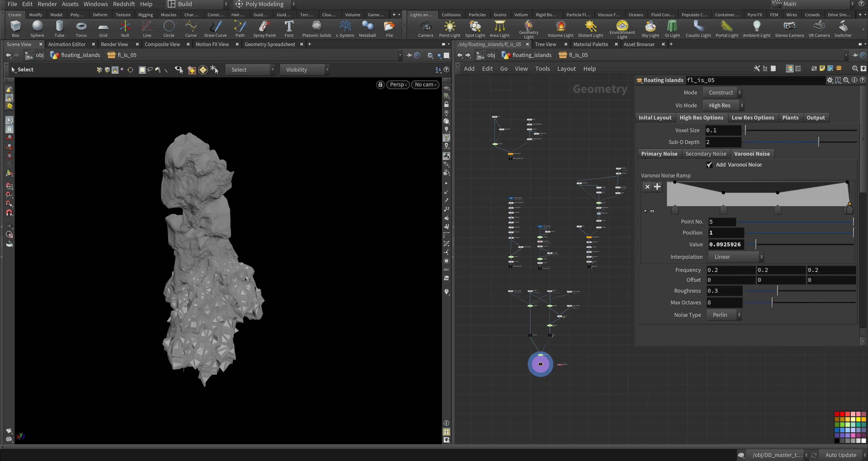Open the Mode dropdown set to Construct
This screenshot has height=461, width=868.
pos(722,92)
